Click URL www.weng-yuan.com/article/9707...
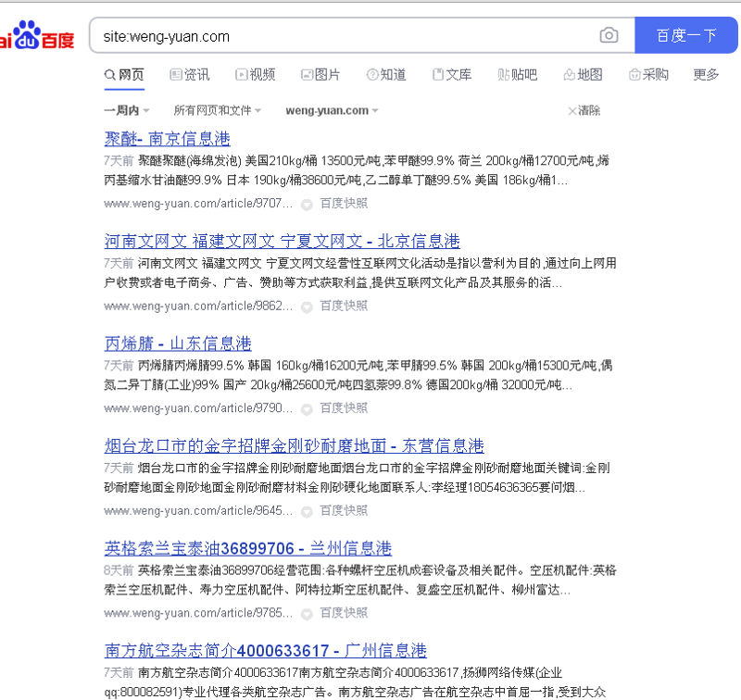Viewport: 741px width, 700px height. point(198,204)
